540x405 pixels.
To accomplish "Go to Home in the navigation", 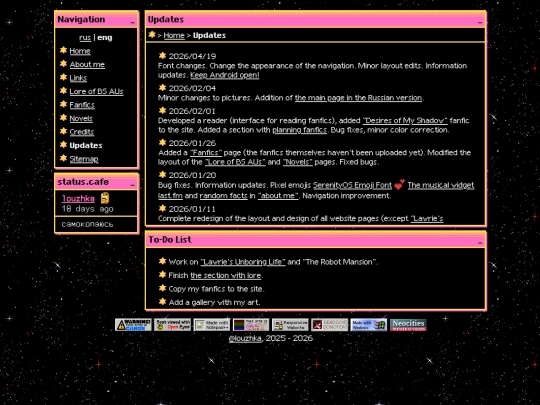I will tap(80, 51).
